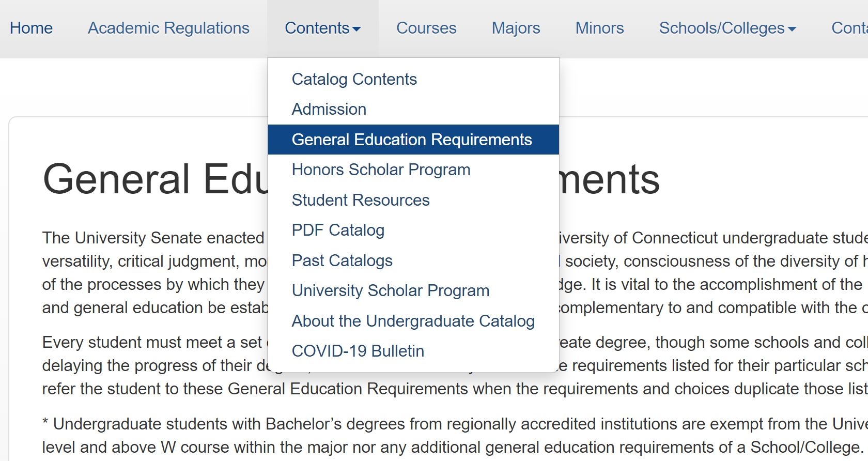Select Catalog Contents from the dropdown
The height and width of the screenshot is (461, 868).
(354, 79)
